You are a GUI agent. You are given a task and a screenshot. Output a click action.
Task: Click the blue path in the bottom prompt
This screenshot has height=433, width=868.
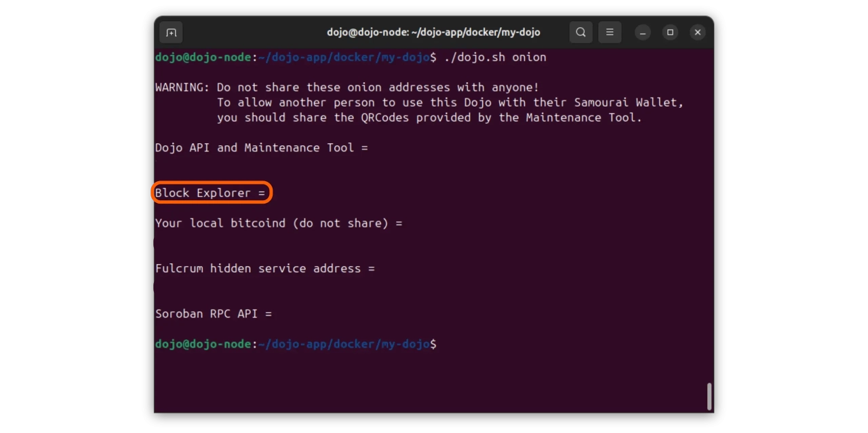344,345
